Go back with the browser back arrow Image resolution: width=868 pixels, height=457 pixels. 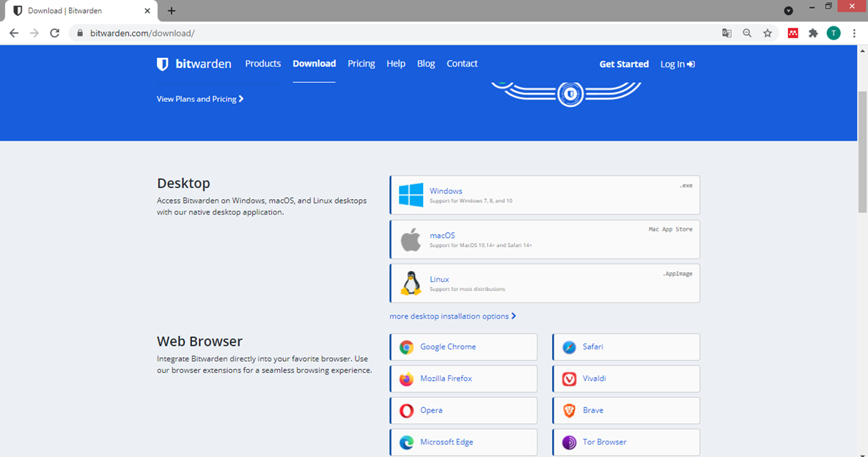pyautogui.click(x=14, y=33)
